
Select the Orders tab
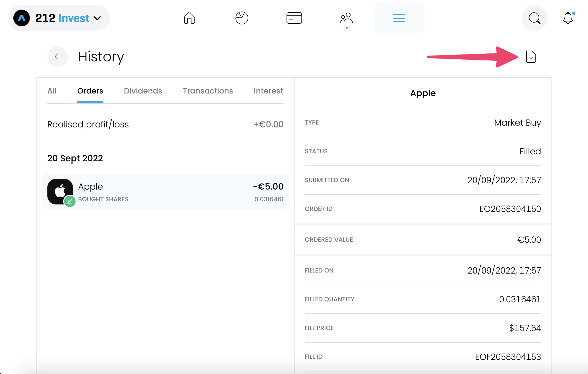click(90, 91)
